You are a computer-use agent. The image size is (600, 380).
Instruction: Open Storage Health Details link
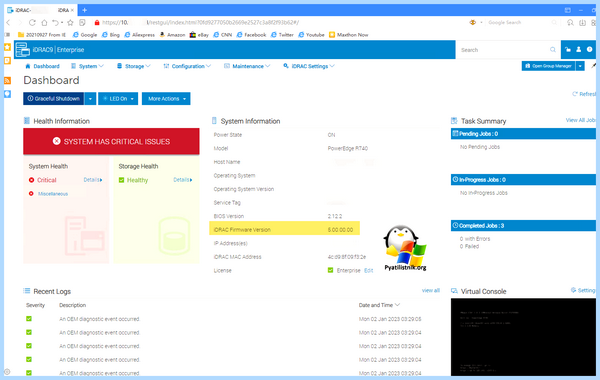[183, 180]
